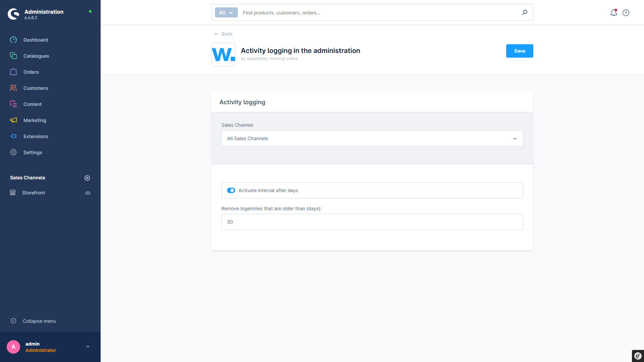Enable Sales Channels add button

click(87, 178)
